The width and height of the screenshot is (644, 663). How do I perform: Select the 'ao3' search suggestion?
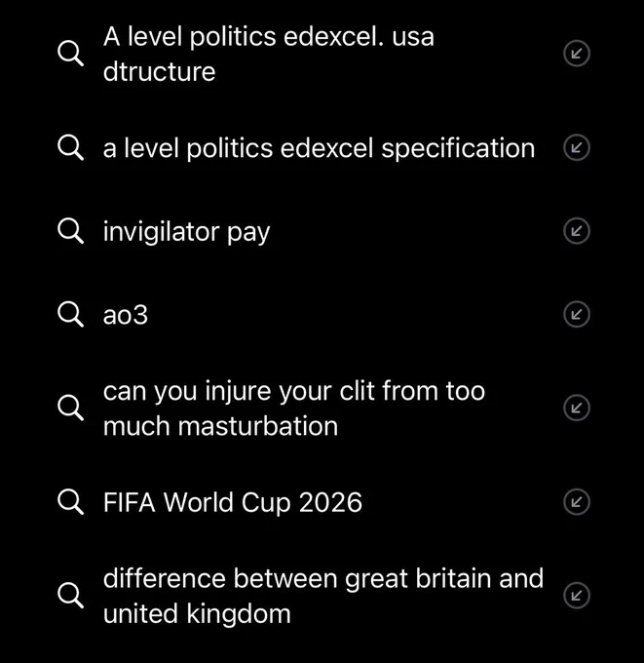[126, 315]
